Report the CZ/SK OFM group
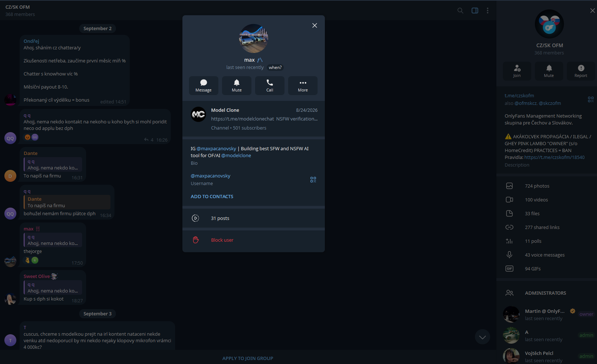The image size is (597, 364). 581,71
